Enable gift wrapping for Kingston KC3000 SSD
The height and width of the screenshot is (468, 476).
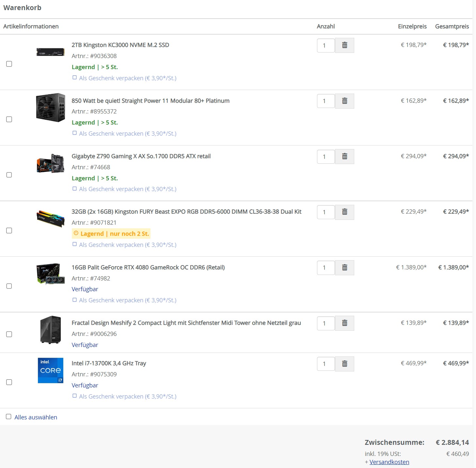click(75, 78)
